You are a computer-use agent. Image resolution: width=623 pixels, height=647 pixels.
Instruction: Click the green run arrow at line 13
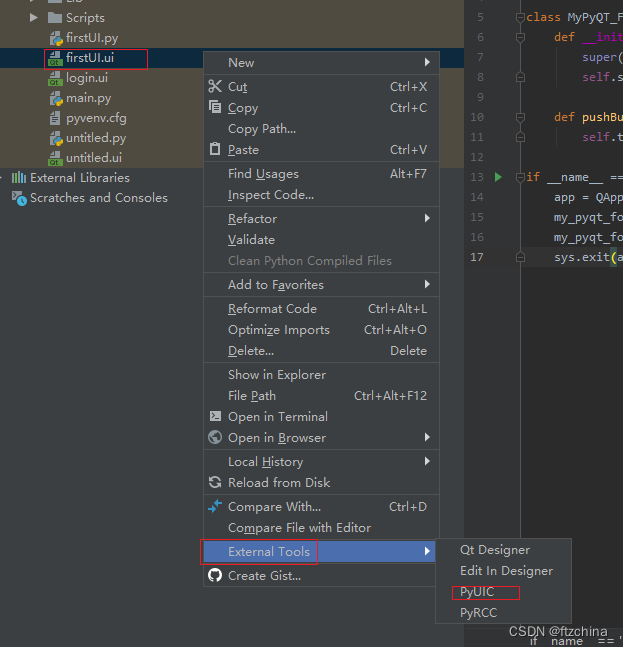[x=498, y=177]
